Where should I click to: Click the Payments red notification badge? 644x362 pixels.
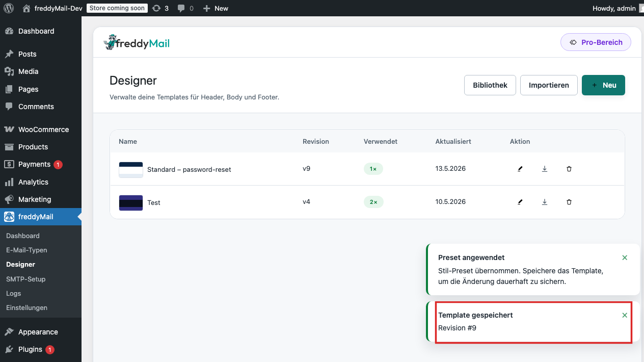[58, 164]
